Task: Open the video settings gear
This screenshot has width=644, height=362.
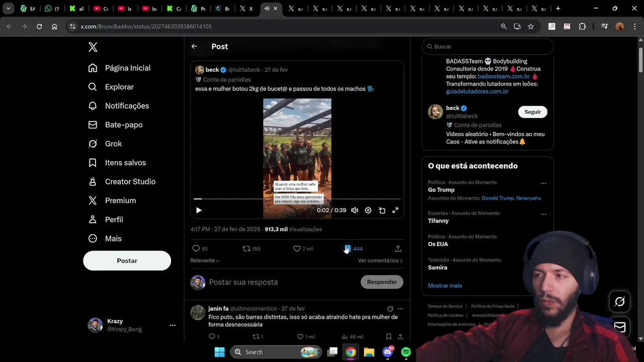Action: (368, 210)
